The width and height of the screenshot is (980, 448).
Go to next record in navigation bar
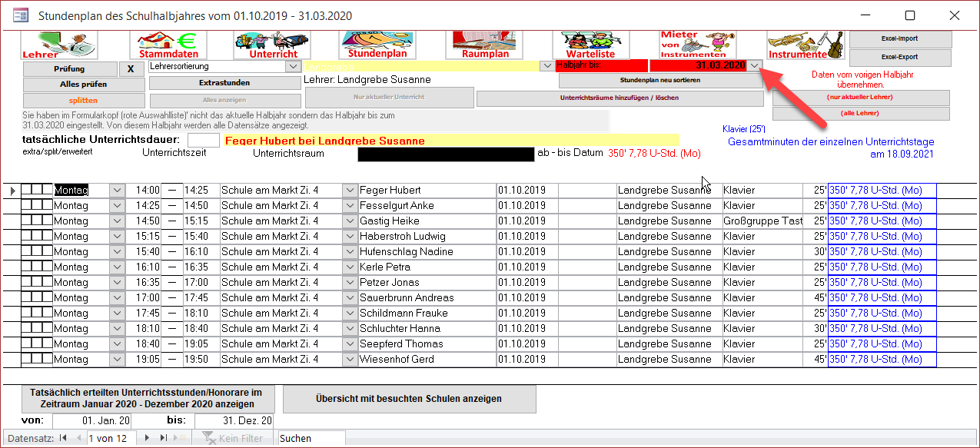point(148,438)
